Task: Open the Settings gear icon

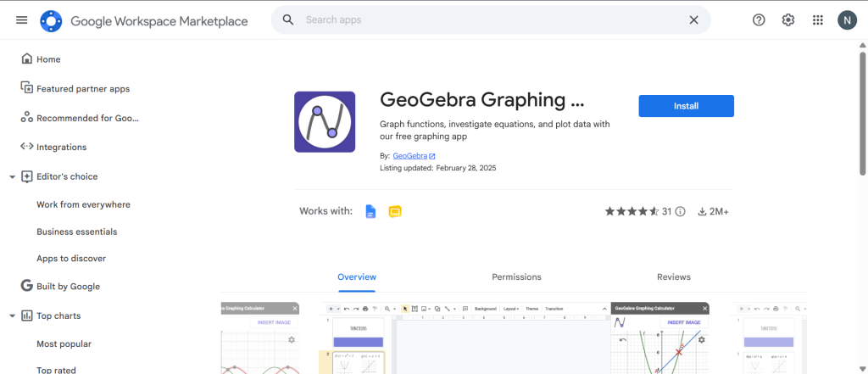Action: pyautogui.click(x=787, y=20)
